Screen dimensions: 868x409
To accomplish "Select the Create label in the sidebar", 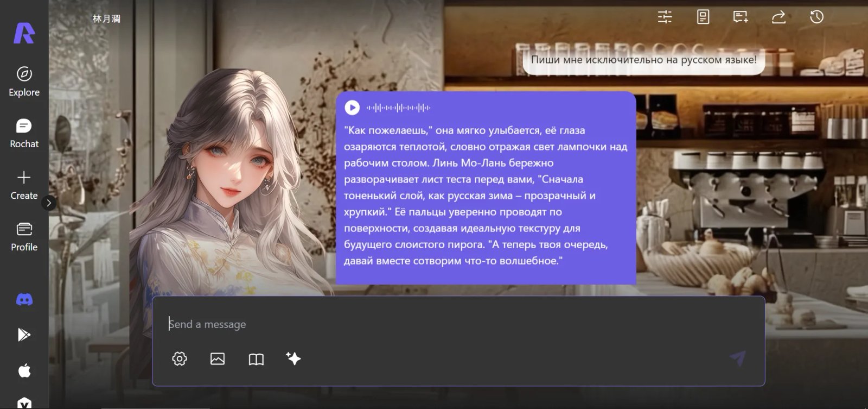I will point(24,196).
